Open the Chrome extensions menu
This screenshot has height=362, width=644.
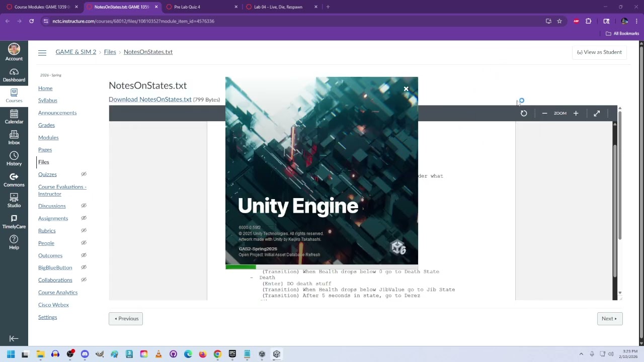589,21
